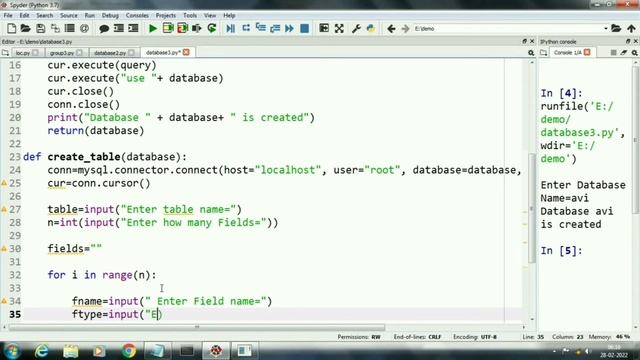Browse for a working directory folder icon
Image resolution: width=640 pixels, height=360 pixels.
(616, 29)
